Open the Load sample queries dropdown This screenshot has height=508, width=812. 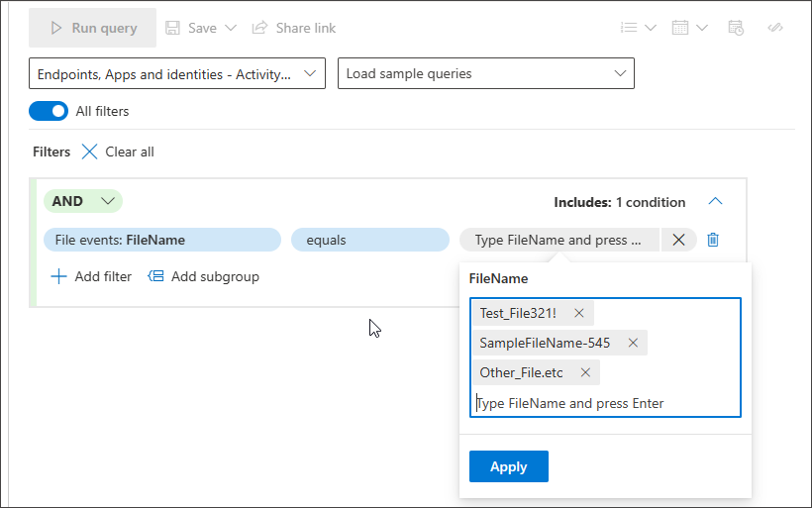pos(486,73)
